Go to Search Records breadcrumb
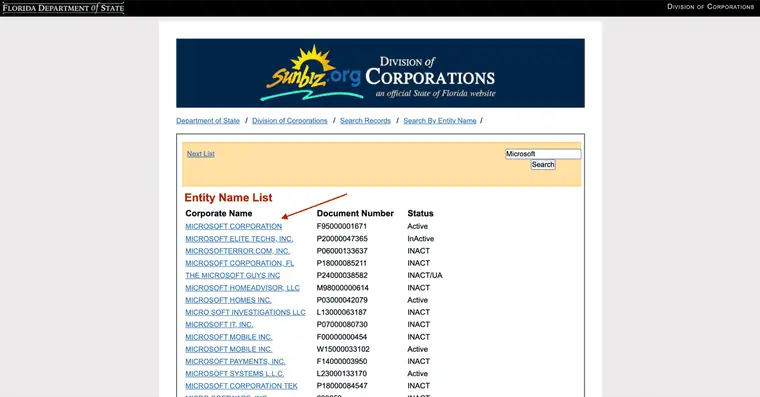 coord(365,121)
